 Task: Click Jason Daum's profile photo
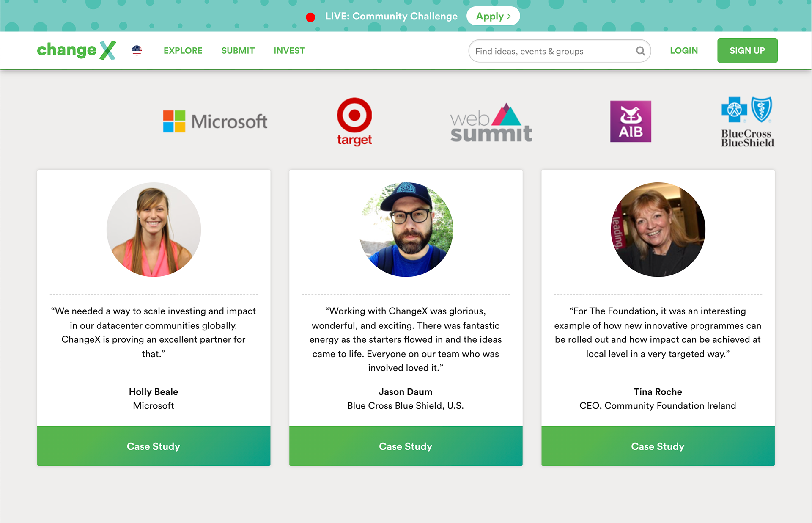coord(406,230)
